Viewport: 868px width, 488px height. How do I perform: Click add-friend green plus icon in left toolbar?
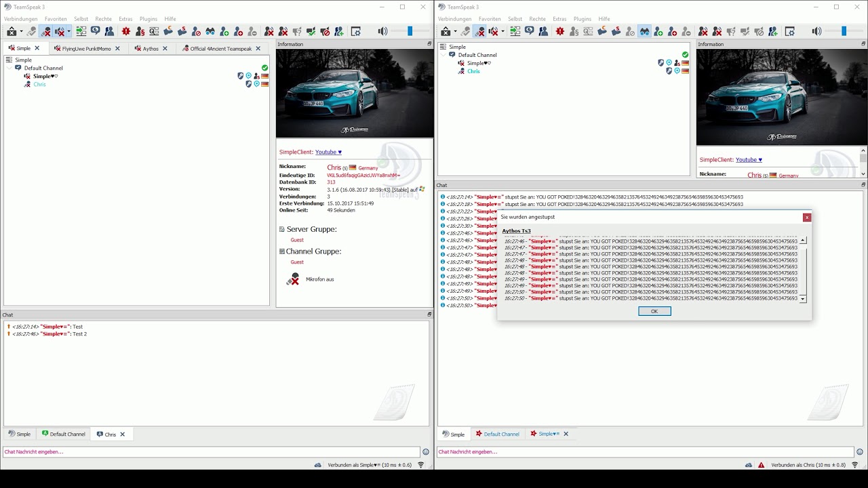click(x=224, y=31)
